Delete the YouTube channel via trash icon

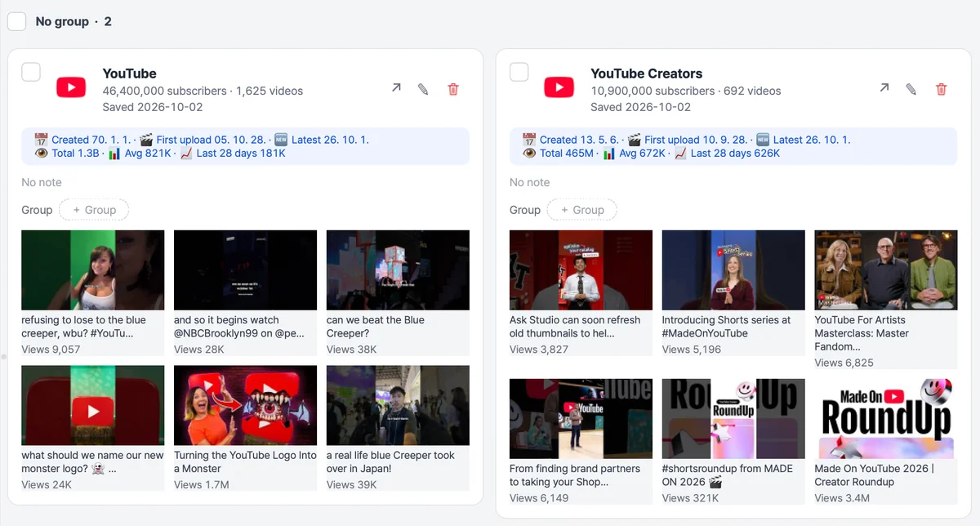(x=453, y=89)
